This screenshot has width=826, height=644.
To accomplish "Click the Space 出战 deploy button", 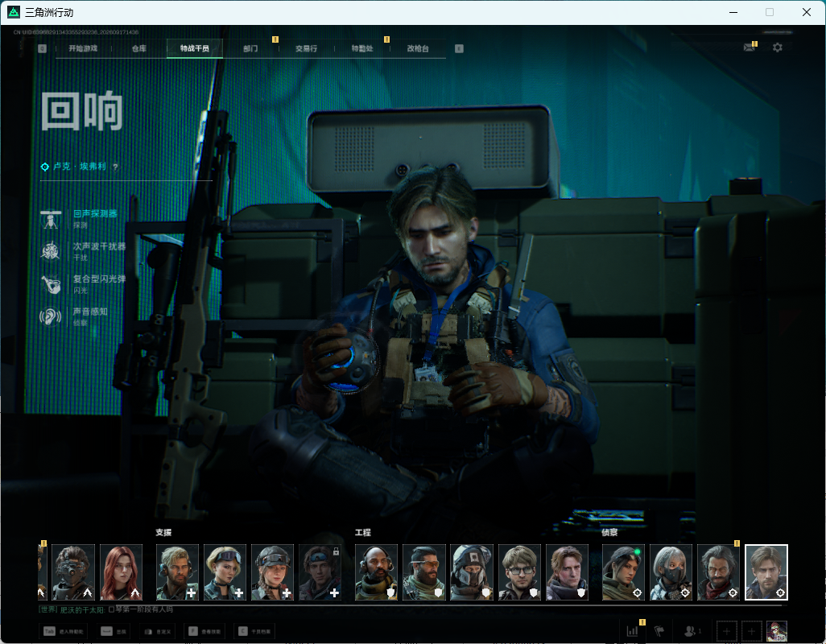I will [x=114, y=631].
